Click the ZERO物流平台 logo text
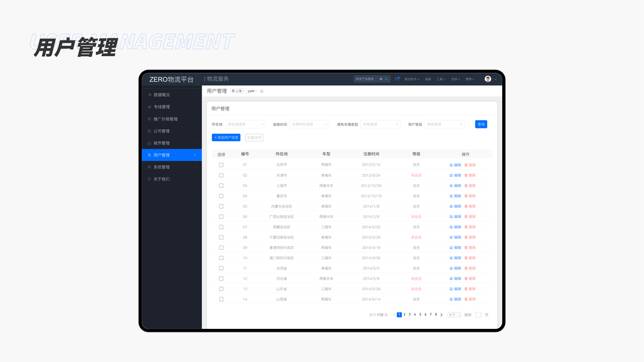Screen dimensions: 644x362 [171, 79]
